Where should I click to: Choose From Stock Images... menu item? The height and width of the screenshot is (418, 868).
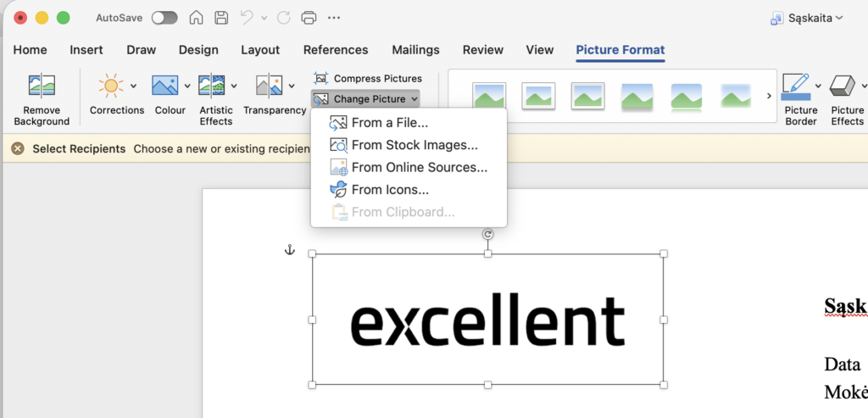(409, 145)
